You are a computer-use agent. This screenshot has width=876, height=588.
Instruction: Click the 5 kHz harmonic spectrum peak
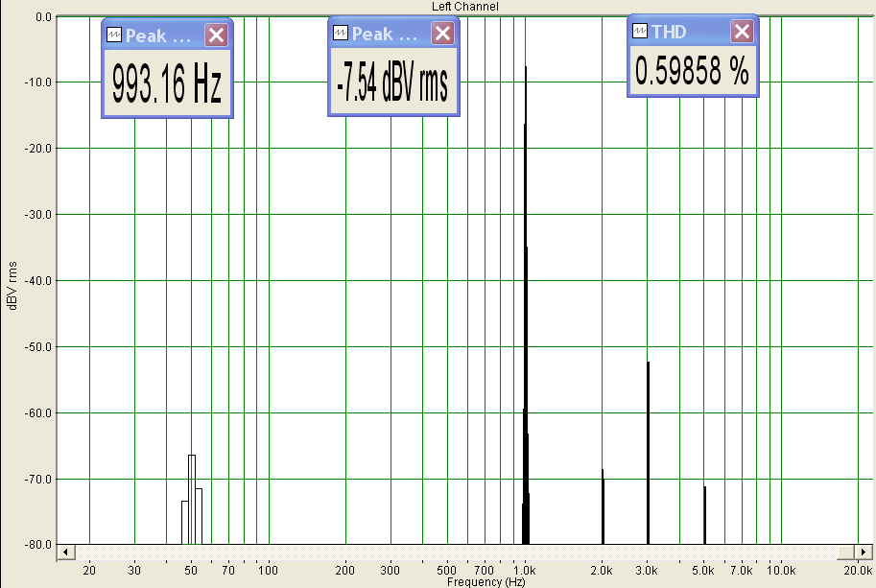(x=705, y=515)
